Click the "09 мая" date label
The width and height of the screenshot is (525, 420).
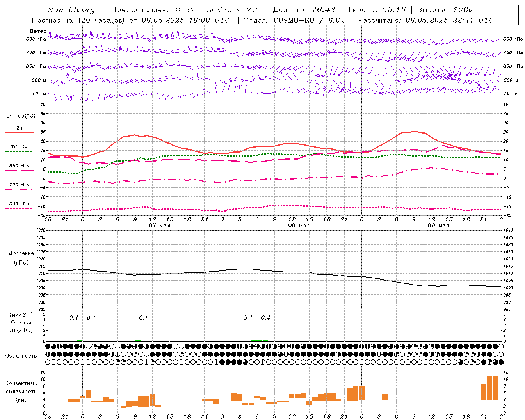pyautogui.click(x=438, y=226)
